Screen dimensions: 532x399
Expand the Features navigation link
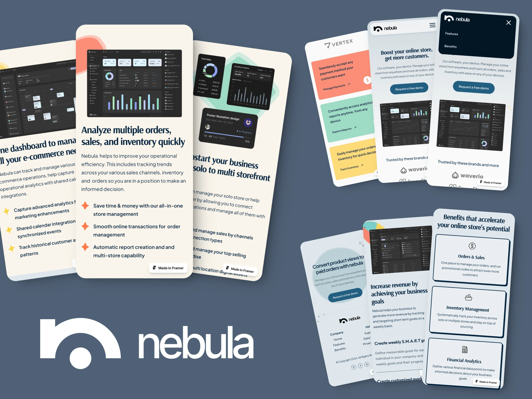tap(452, 34)
